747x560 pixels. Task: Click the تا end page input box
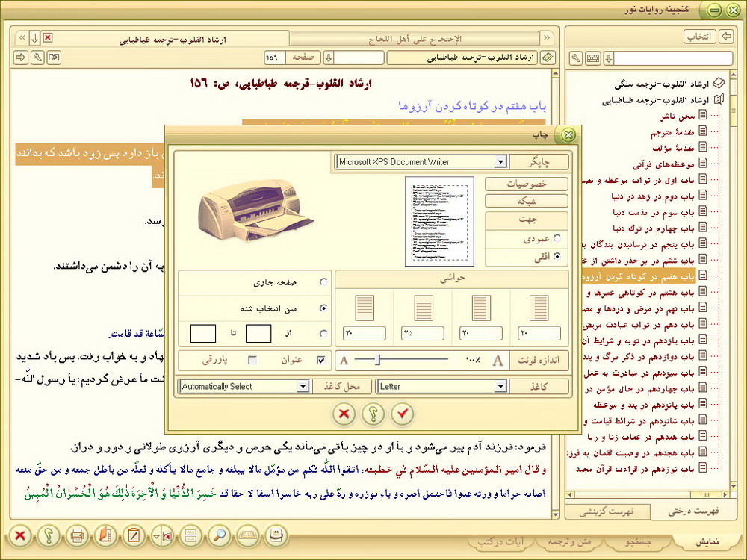pyautogui.click(x=203, y=333)
